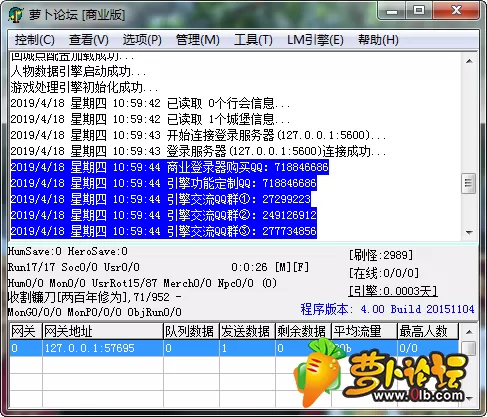This screenshot has height=417, width=487.
Task: Click the 程序版本 4.00 Build 20151104 text
Action: (x=387, y=309)
